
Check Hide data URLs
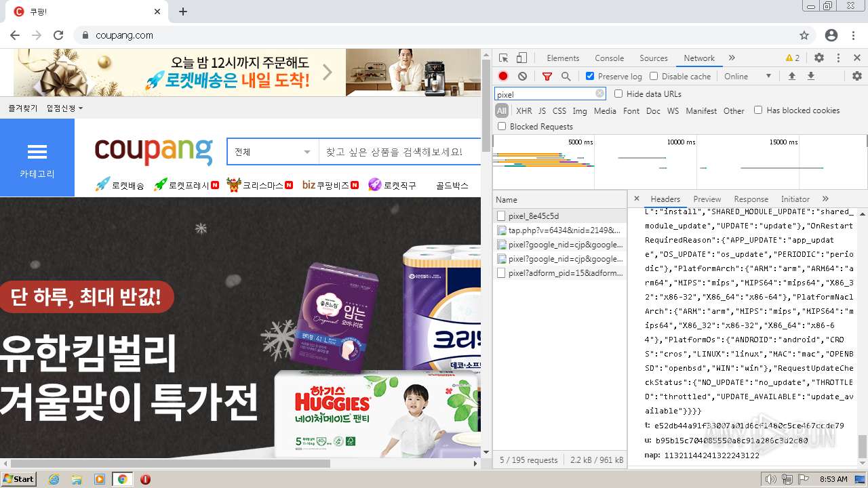[x=618, y=94]
